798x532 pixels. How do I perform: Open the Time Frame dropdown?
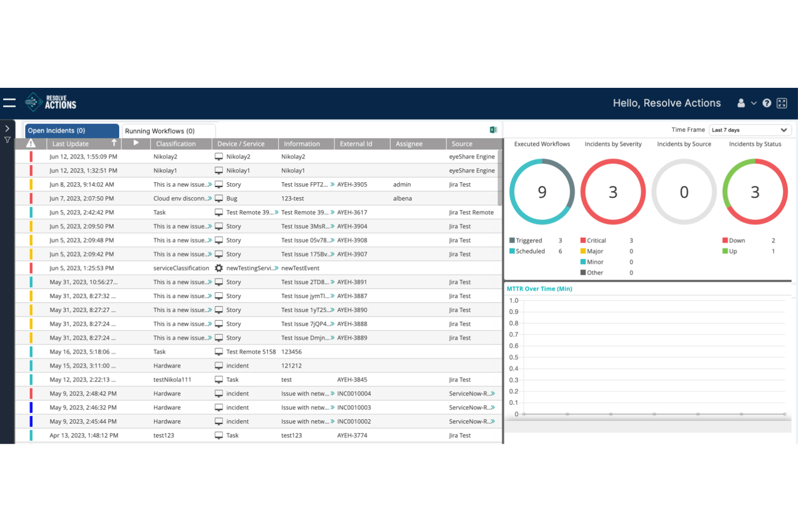point(750,130)
